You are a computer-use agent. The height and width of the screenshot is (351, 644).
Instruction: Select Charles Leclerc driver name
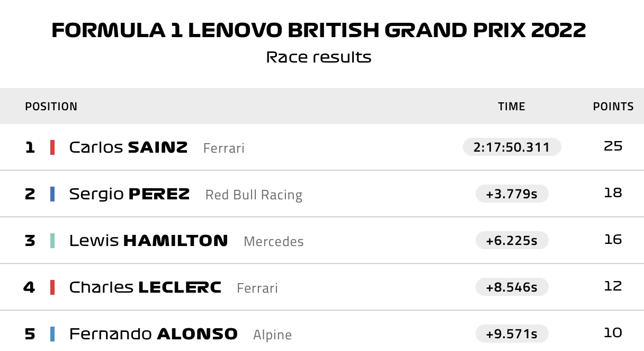(x=145, y=287)
